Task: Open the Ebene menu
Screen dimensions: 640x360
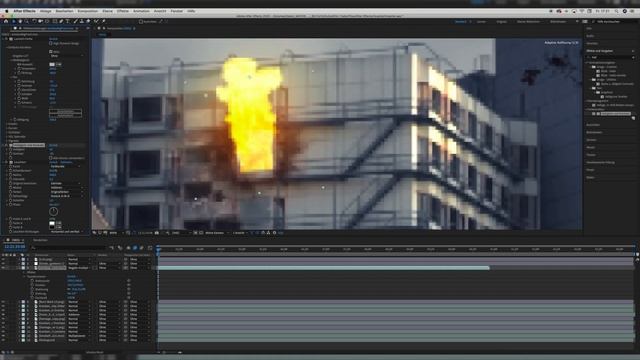Action: 107,11
